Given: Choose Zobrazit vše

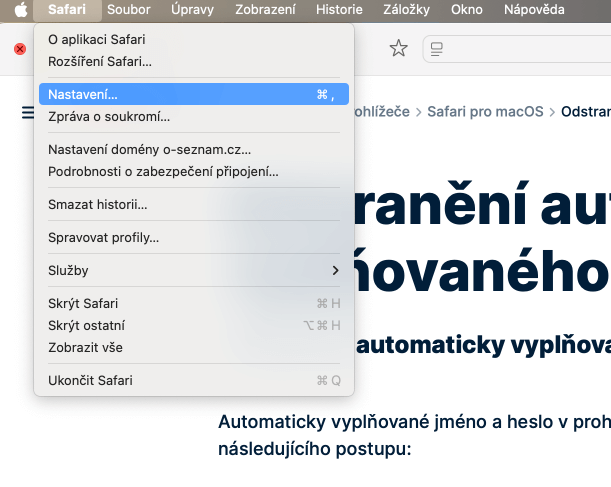Looking at the screenshot, I should [85, 347].
